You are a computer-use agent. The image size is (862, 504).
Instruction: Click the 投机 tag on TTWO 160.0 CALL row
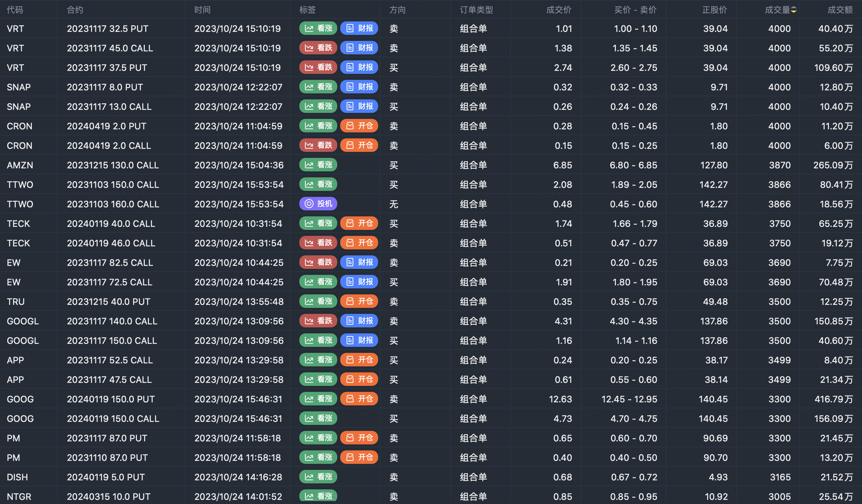point(318,204)
